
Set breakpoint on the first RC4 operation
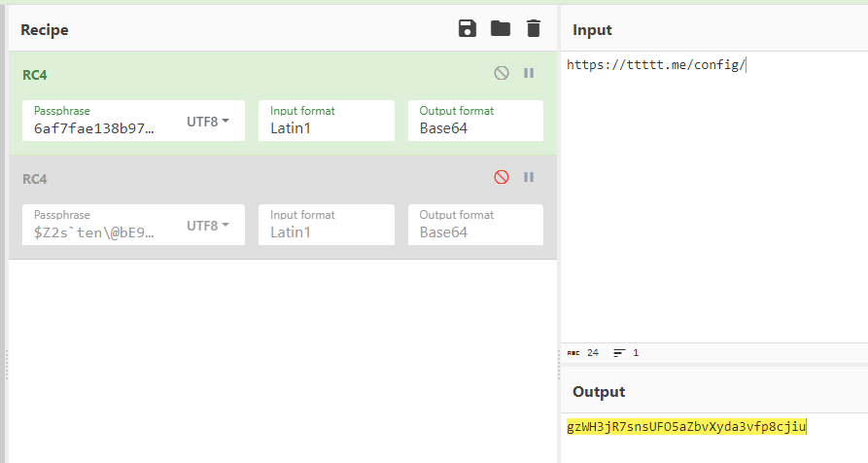pos(529,73)
